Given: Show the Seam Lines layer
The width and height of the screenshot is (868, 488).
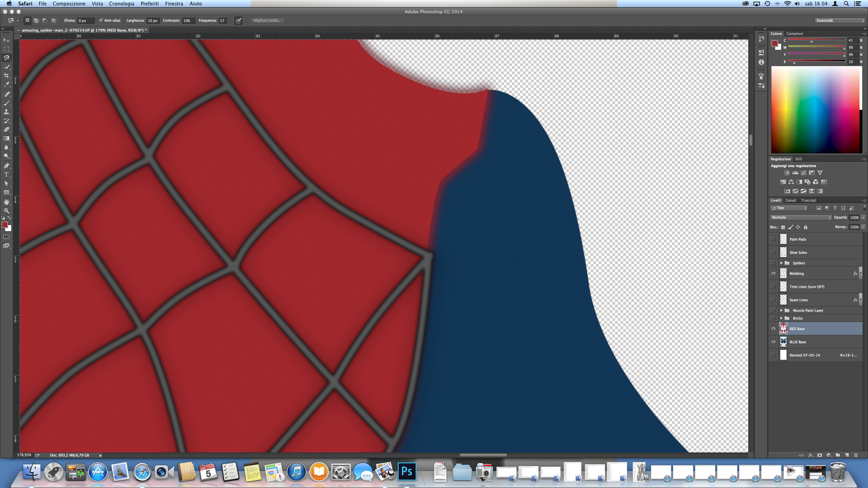Looking at the screenshot, I should (773, 300).
